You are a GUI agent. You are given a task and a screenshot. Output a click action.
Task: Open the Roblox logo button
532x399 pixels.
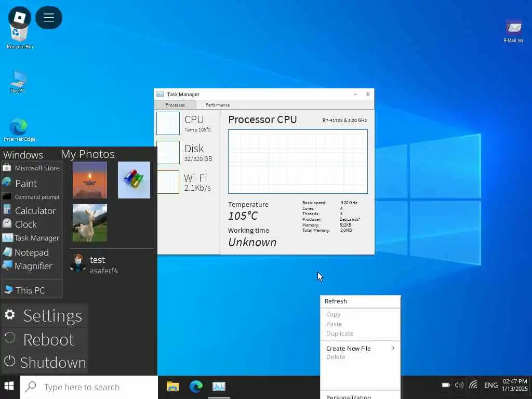[19, 17]
